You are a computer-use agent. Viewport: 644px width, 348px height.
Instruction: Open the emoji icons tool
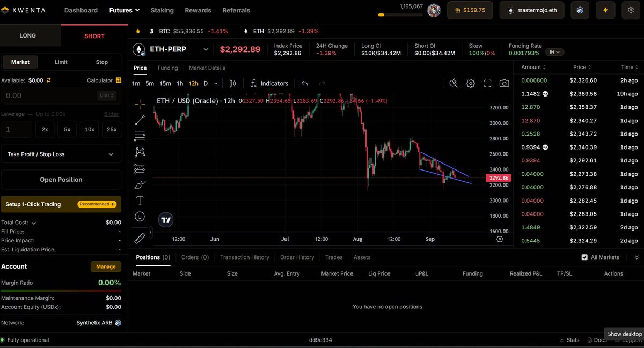point(140,217)
